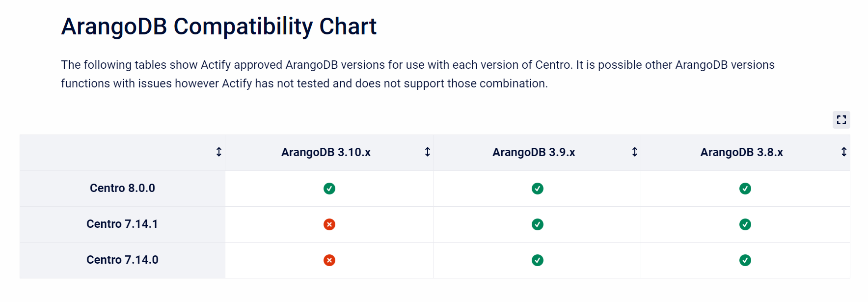868x302 pixels.
Task: Select the Centro 8.0.0 row header
Action: [122, 188]
